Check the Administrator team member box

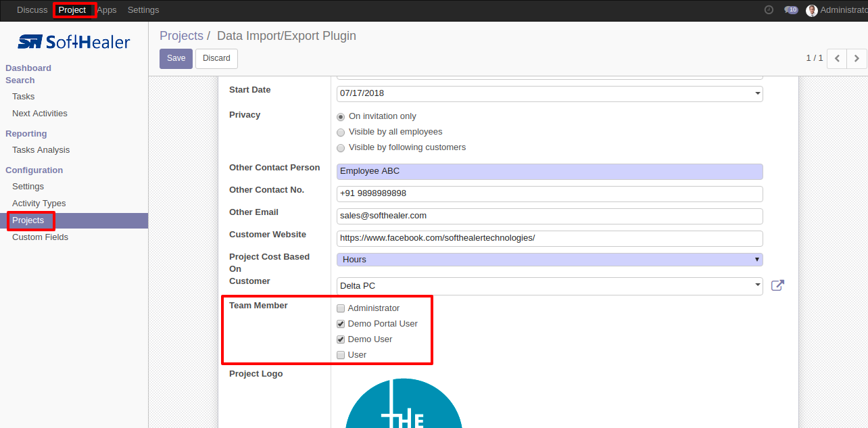click(341, 308)
